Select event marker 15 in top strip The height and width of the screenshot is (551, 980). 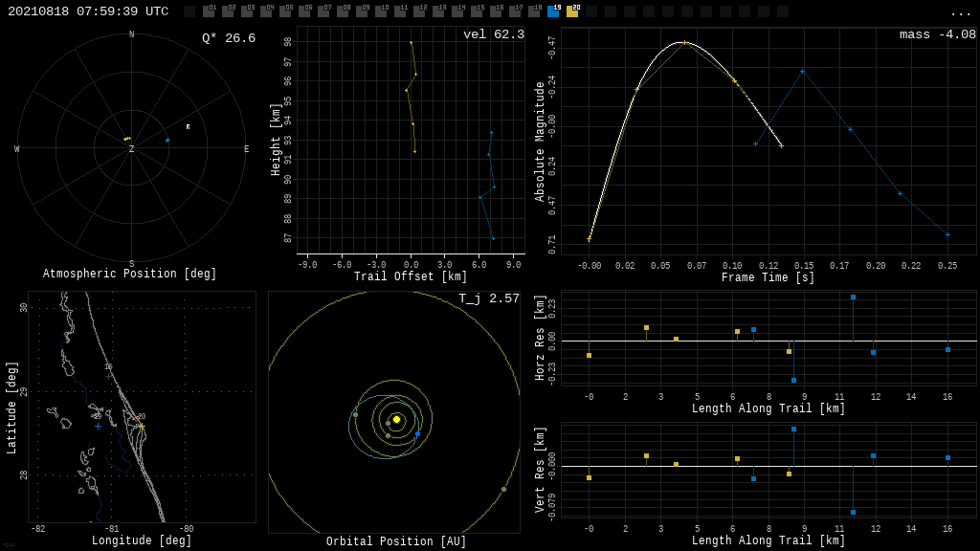(x=477, y=11)
